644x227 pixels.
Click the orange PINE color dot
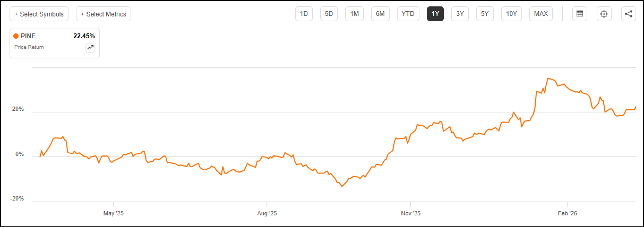click(x=16, y=36)
